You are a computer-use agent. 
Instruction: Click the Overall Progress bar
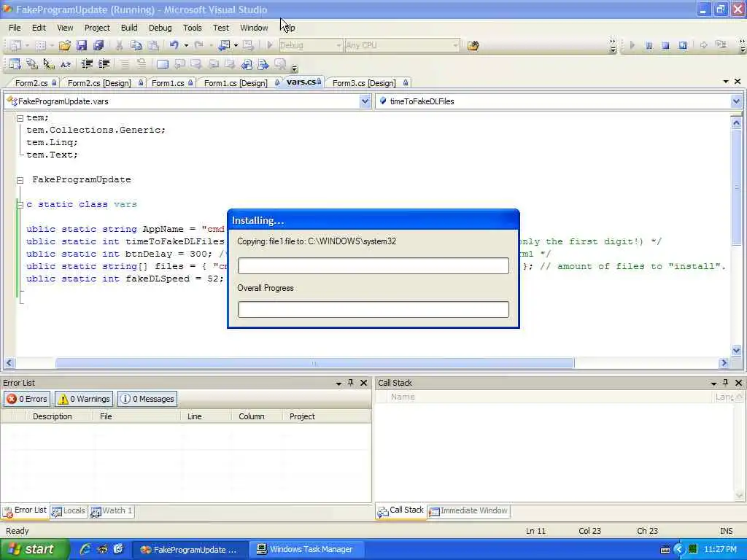[373, 309]
